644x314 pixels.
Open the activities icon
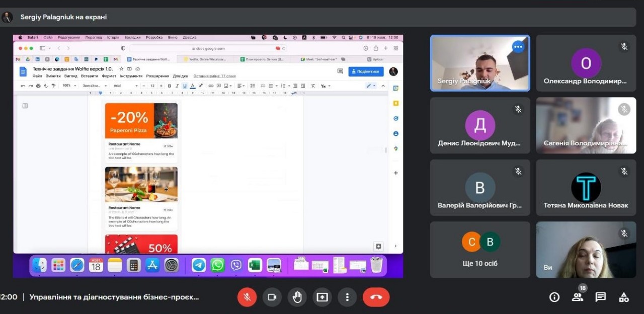click(x=624, y=297)
